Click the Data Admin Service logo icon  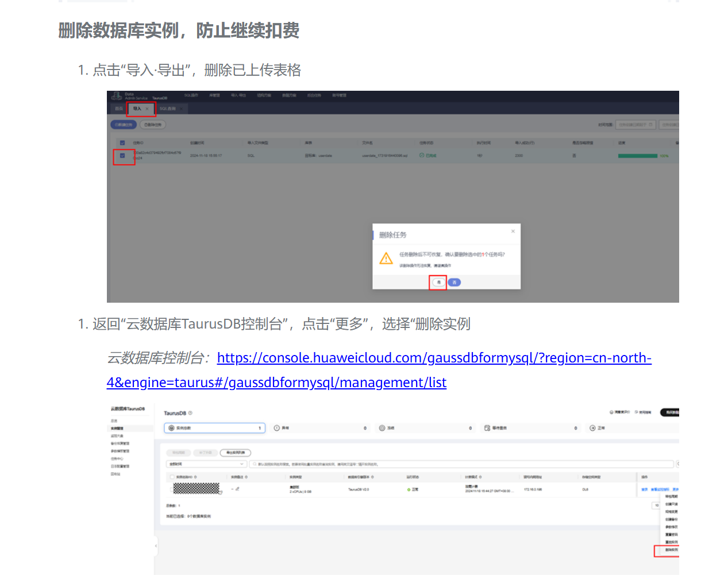(x=116, y=96)
